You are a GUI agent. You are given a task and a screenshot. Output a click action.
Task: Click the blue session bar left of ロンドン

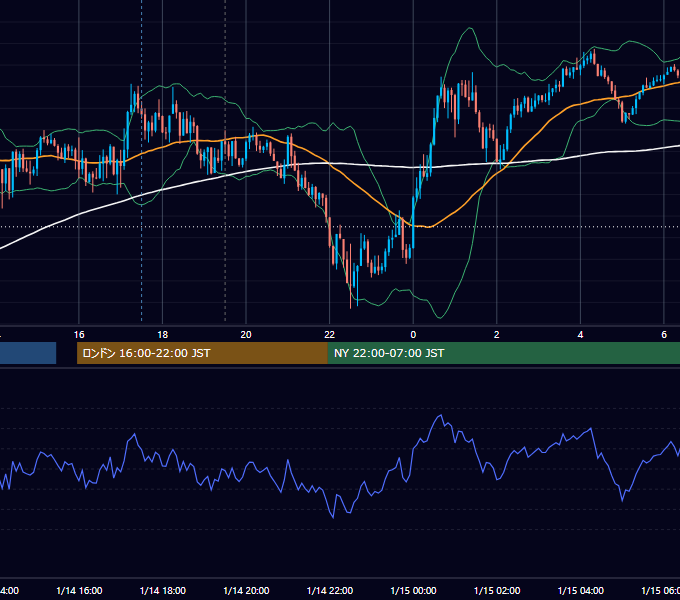pos(28,353)
